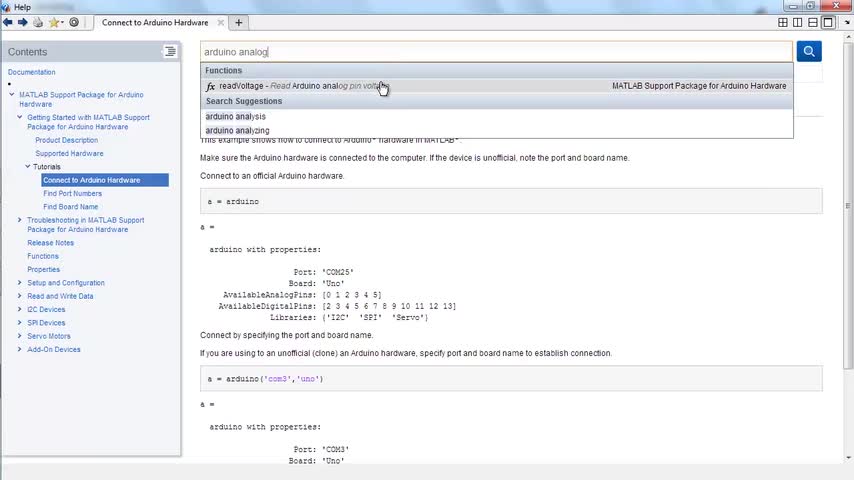Collapse the Tutorials node arrow
The height and width of the screenshot is (480, 854).
[28, 167]
